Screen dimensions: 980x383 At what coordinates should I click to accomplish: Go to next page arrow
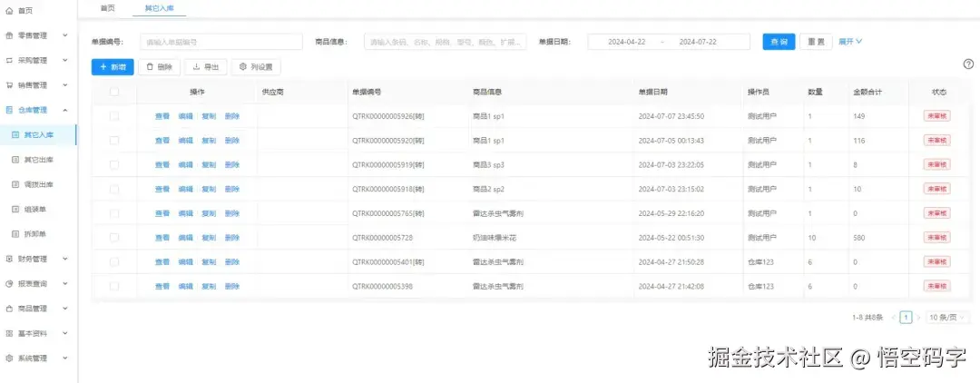tap(918, 318)
